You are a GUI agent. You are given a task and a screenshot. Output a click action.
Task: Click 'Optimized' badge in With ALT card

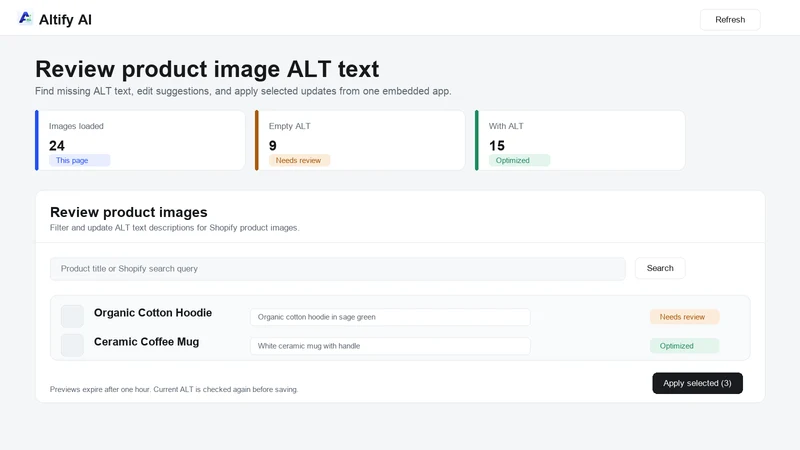[x=519, y=160]
